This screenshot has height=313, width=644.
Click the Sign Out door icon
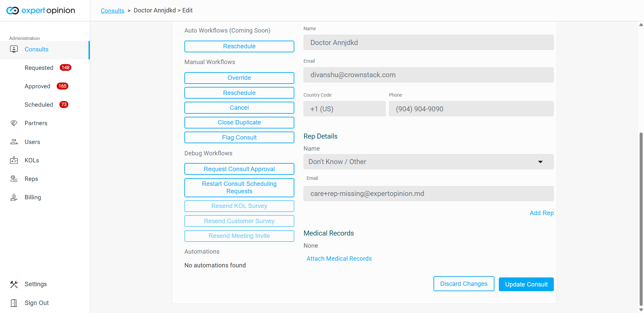(x=14, y=303)
